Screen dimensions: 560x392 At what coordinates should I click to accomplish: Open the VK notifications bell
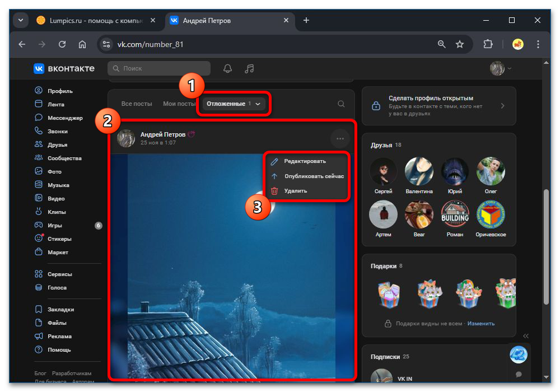[x=227, y=68]
